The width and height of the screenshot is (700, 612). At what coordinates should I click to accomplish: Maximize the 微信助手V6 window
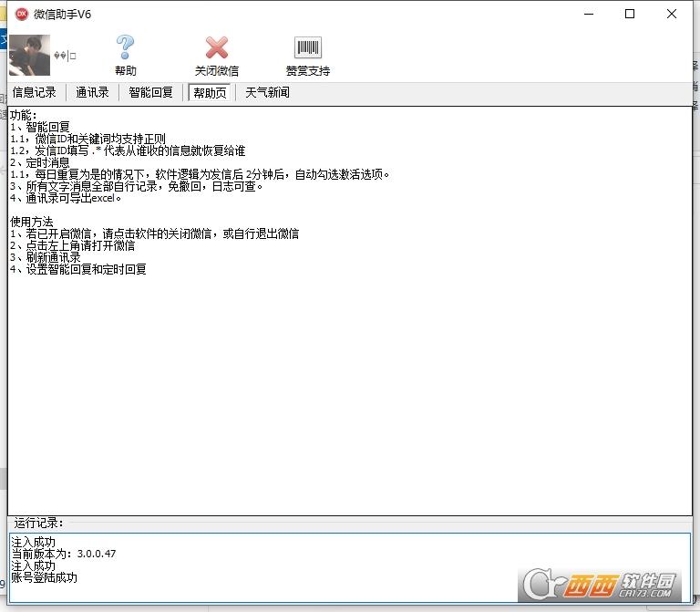tap(630, 14)
